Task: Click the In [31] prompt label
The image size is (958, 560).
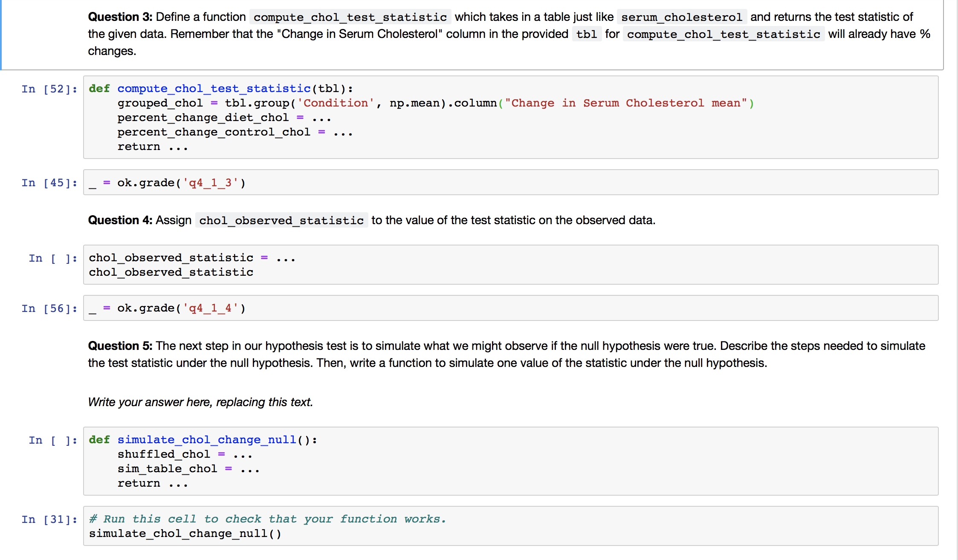Action: (49, 519)
